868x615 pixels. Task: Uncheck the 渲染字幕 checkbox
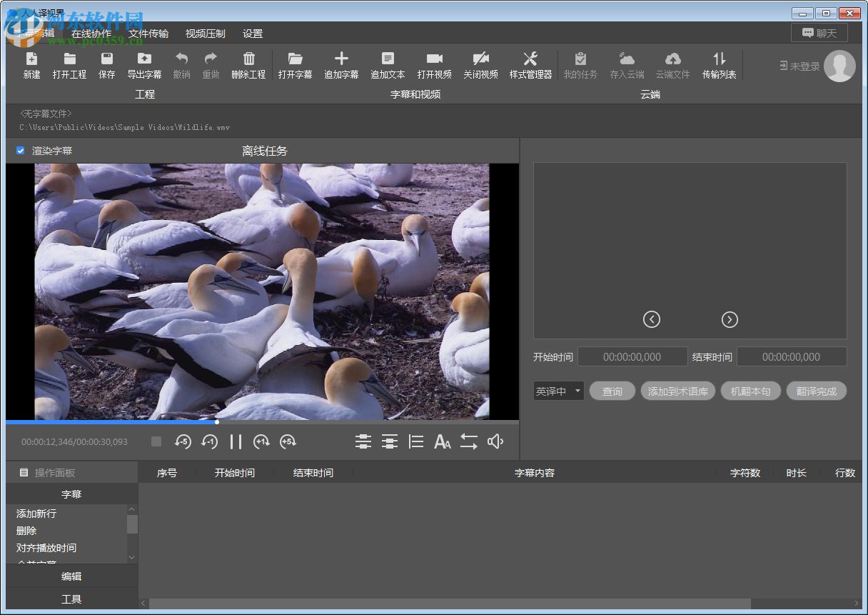point(21,151)
